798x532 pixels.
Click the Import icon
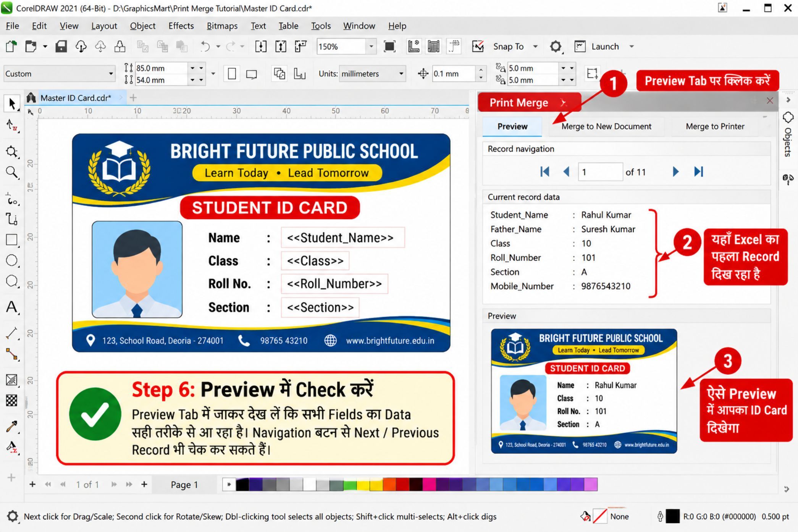261,47
